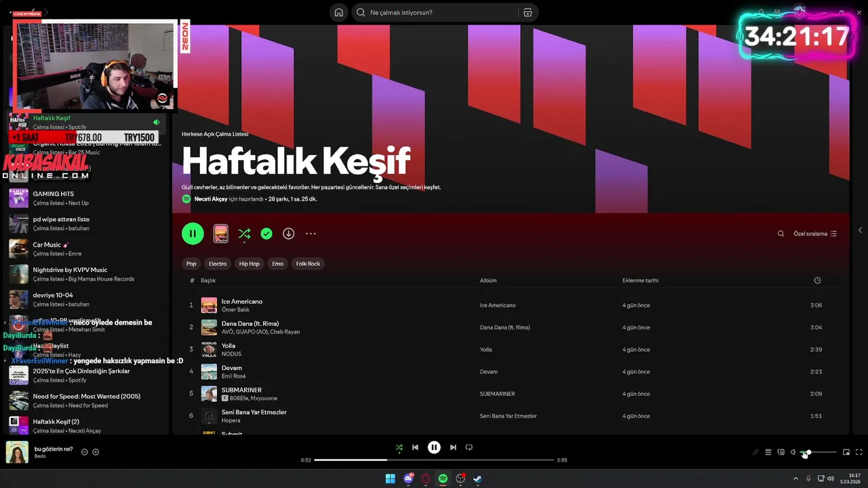Image resolution: width=868 pixels, height=488 pixels.
Task: Open the Haftalık Keşif (2) sidebar playlist
Action: click(x=87, y=426)
